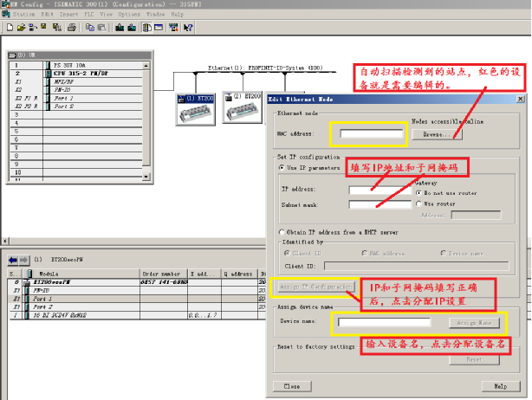Screen dimensions: 532x400
Task: Click the Address Overview window icon
Action: tap(159, 27)
